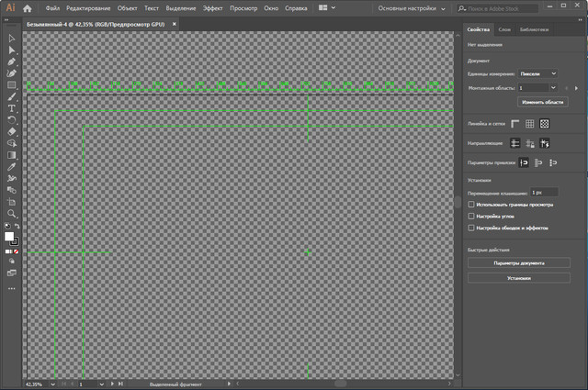This screenshot has width=588, height=390.
Task: Open the Справка menu
Action: 296,8
